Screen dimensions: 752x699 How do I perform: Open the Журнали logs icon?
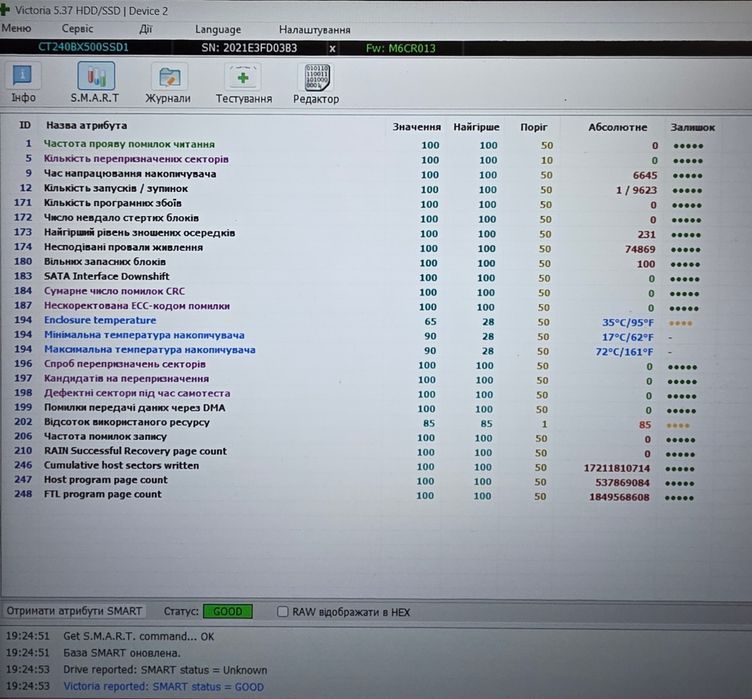point(168,83)
